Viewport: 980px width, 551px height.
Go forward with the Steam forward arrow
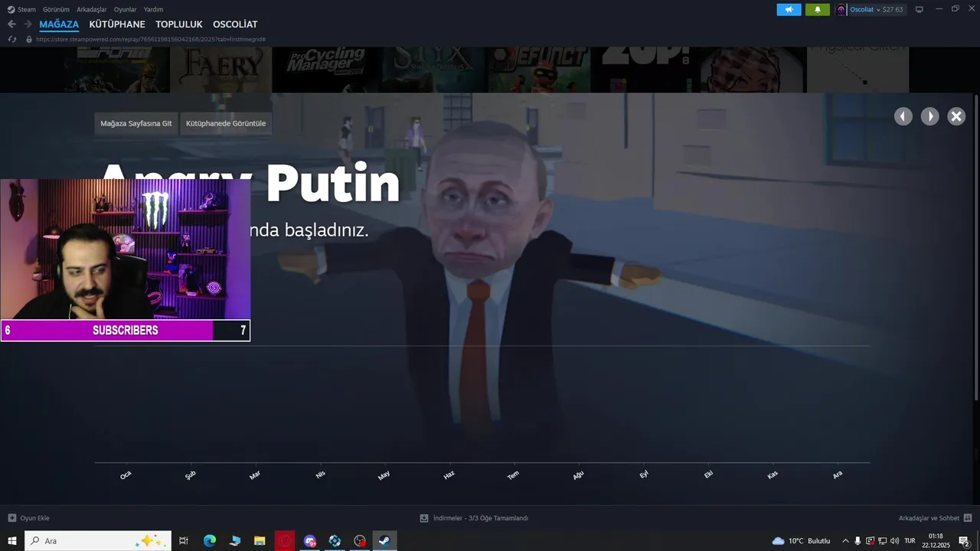click(28, 24)
